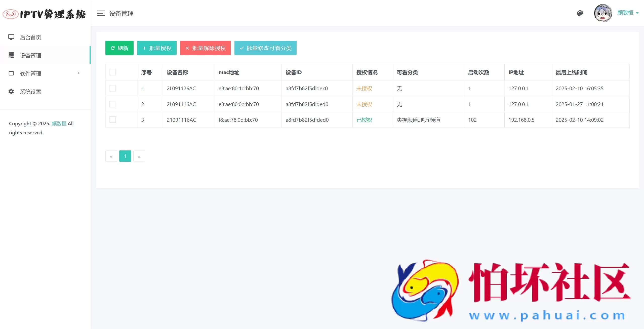This screenshot has height=329, width=644.
Task: Check the select-all checkbox in the table header
Action: point(113,72)
